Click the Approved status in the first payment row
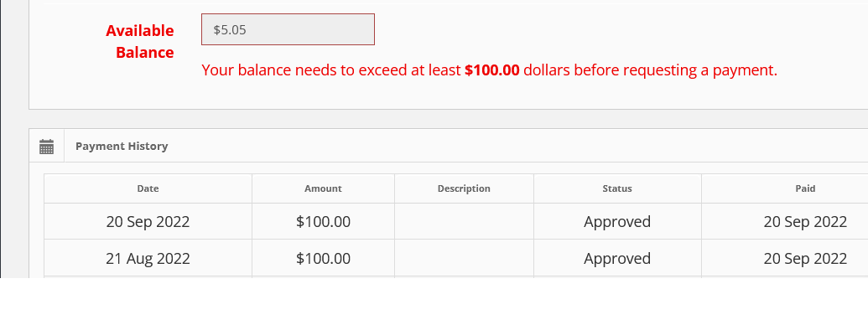Image resolution: width=868 pixels, height=325 pixels. click(x=617, y=222)
